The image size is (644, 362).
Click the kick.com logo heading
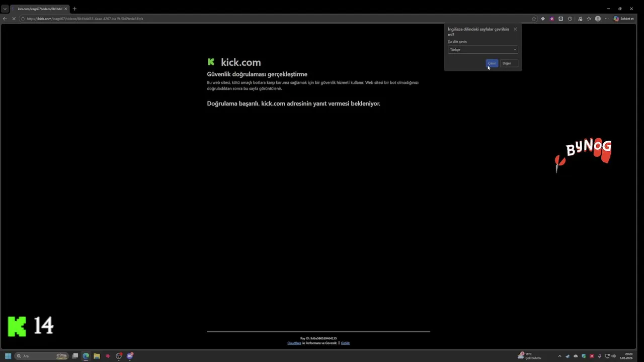[x=234, y=62]
